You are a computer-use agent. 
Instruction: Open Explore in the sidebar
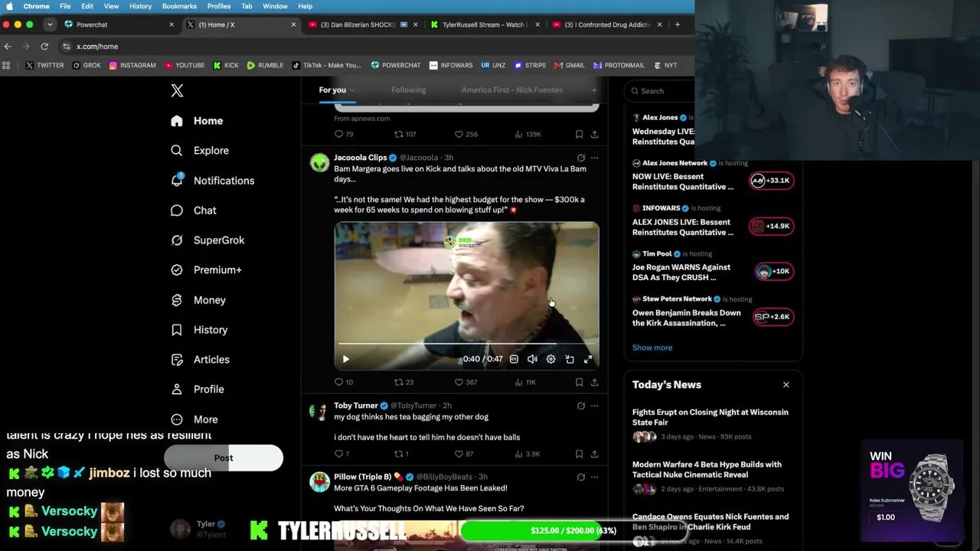pyautogui.click(x=201, y=151)
